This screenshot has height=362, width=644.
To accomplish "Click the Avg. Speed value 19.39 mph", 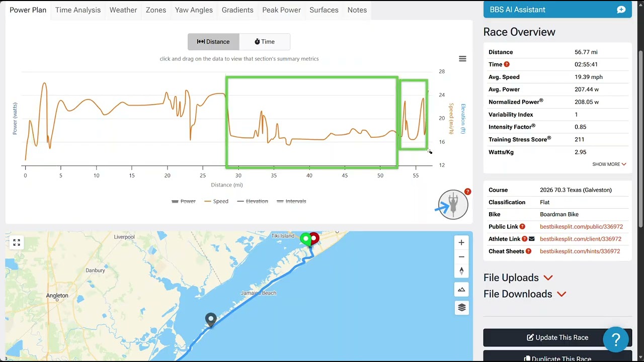I will tap(589, 77).
